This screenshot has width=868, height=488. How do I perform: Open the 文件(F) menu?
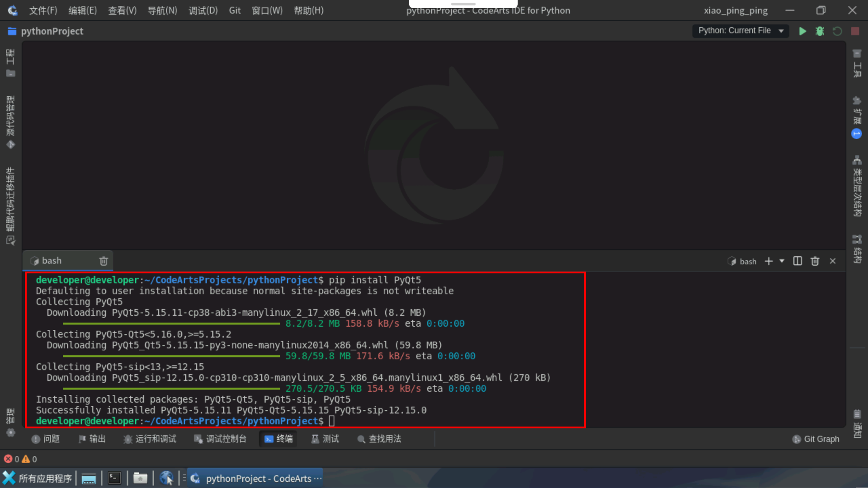tap(43, 10)
